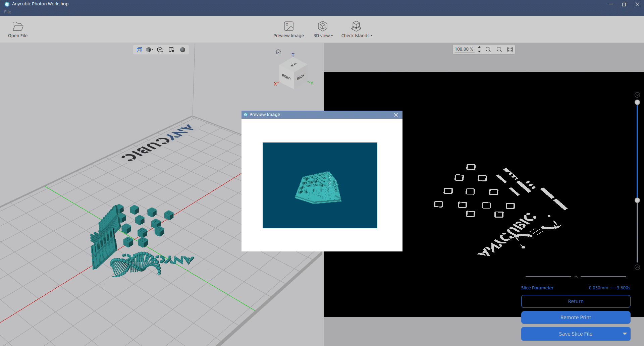Viewport: 644px width, 346px height.
Task: Close the Preview Image dialog
Action: [396, 115]
